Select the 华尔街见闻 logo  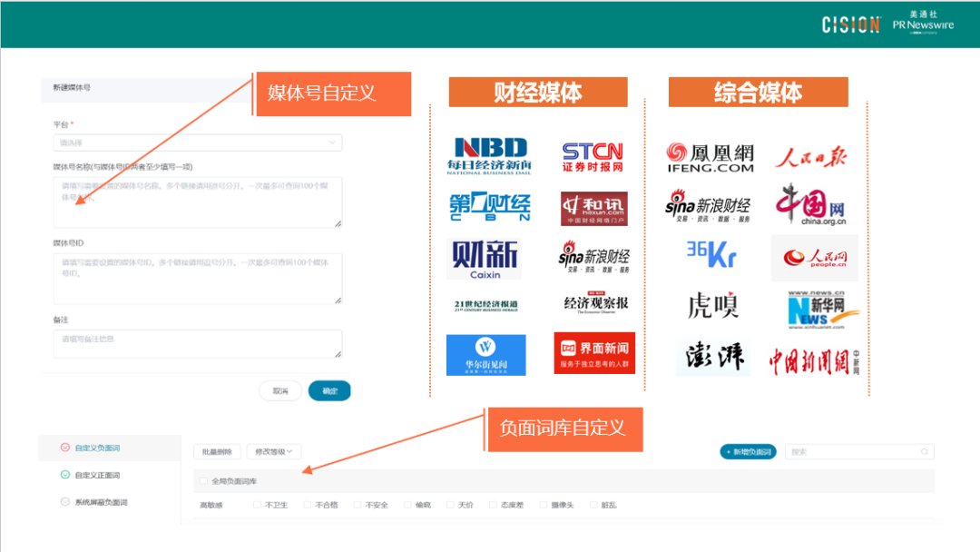click(x=485, y=355)
